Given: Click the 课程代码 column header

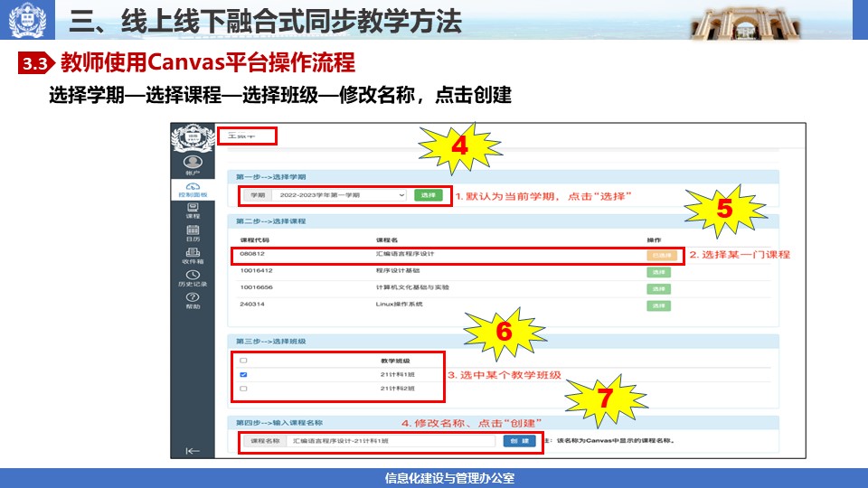Looking at the screenshot, I should pos(255,240).
